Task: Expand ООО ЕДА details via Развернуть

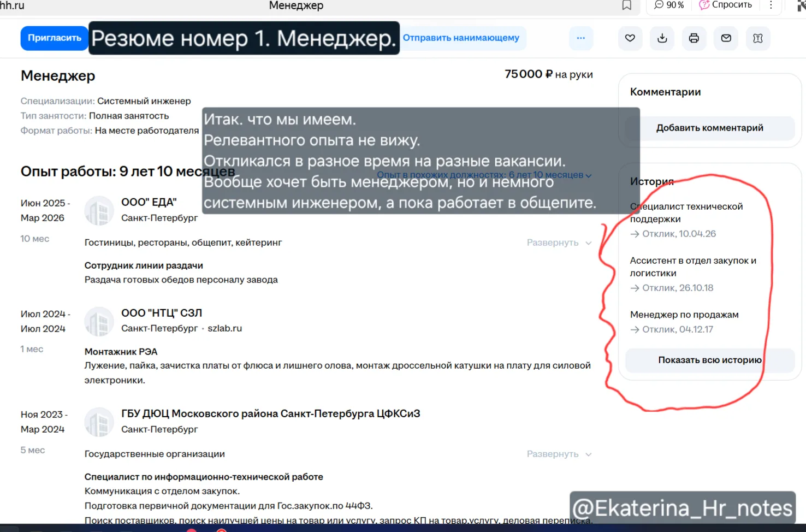Action: tap(559, 243)
